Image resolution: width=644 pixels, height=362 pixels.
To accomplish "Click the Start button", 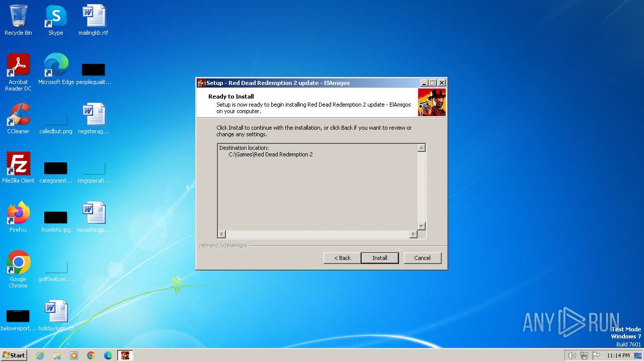I will pos(14,355).
